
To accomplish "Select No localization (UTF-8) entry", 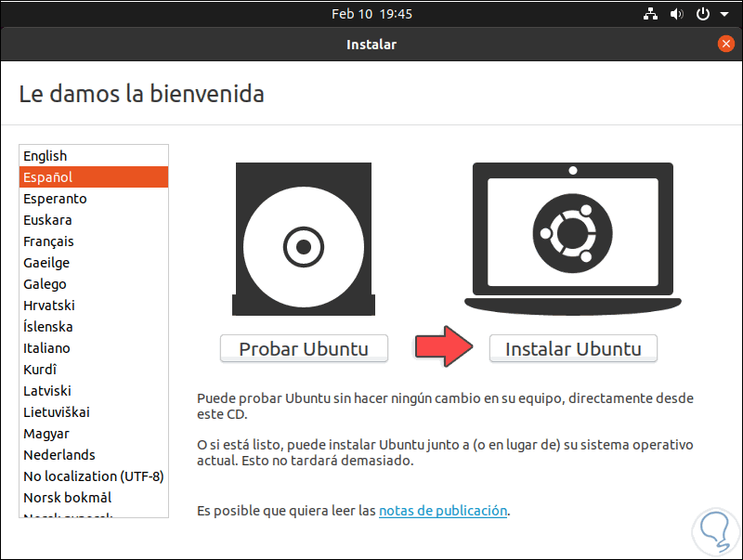I will pyautogui.click(x=94, y=475).
